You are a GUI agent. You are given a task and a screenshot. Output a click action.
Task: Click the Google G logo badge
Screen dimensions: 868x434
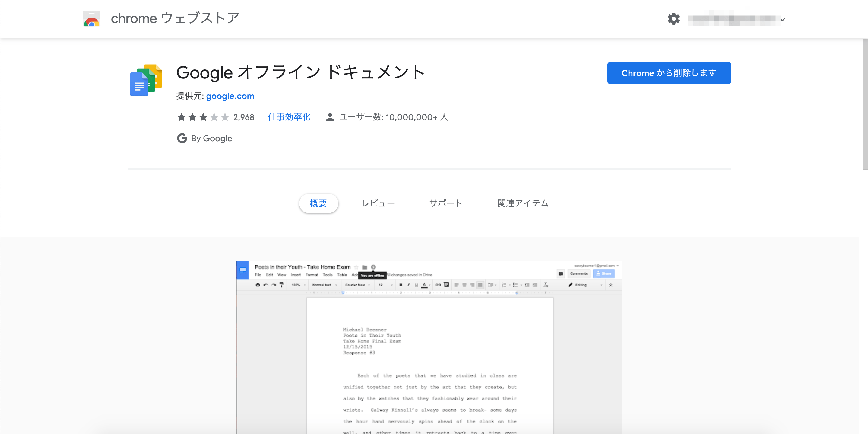182,138
